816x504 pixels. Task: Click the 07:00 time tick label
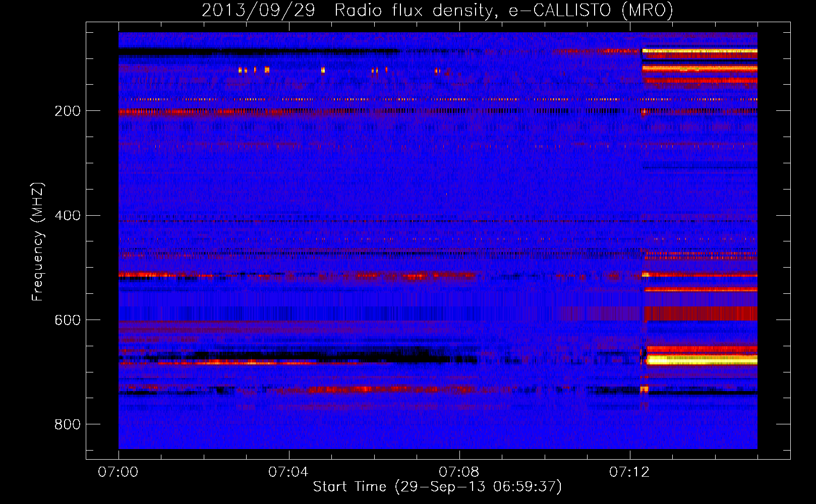[x=118, y=472]
